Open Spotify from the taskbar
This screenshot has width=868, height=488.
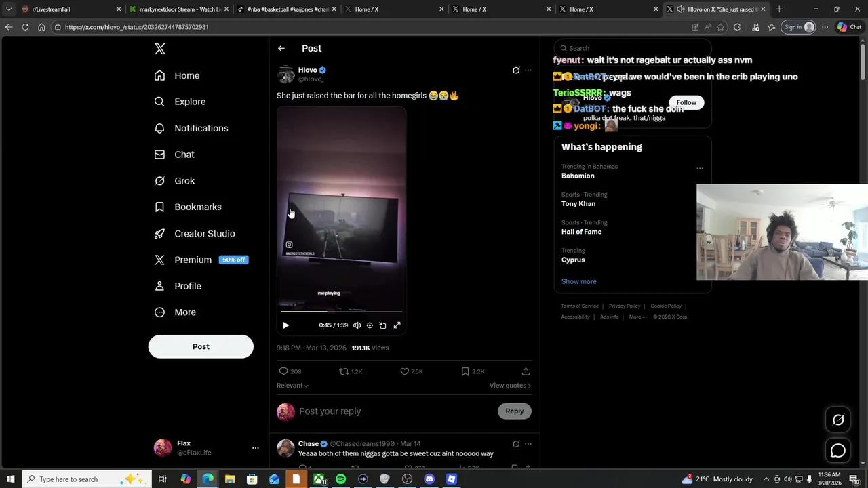340,479
